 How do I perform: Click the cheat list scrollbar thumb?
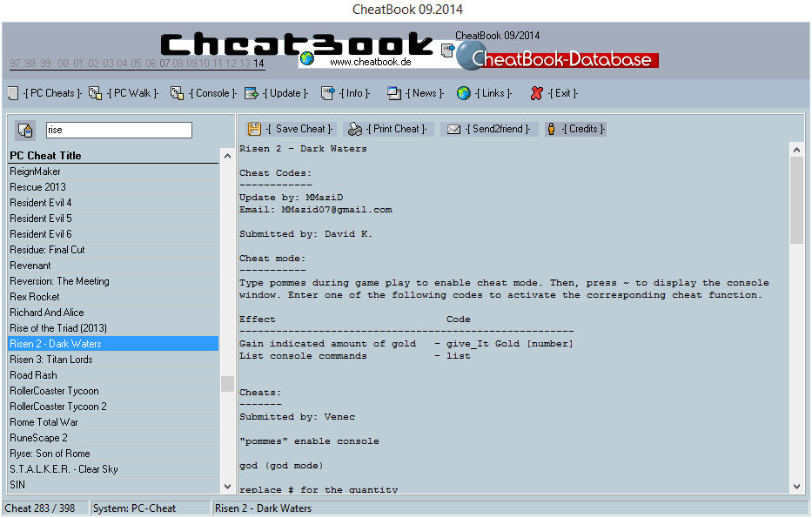(227, 384)
